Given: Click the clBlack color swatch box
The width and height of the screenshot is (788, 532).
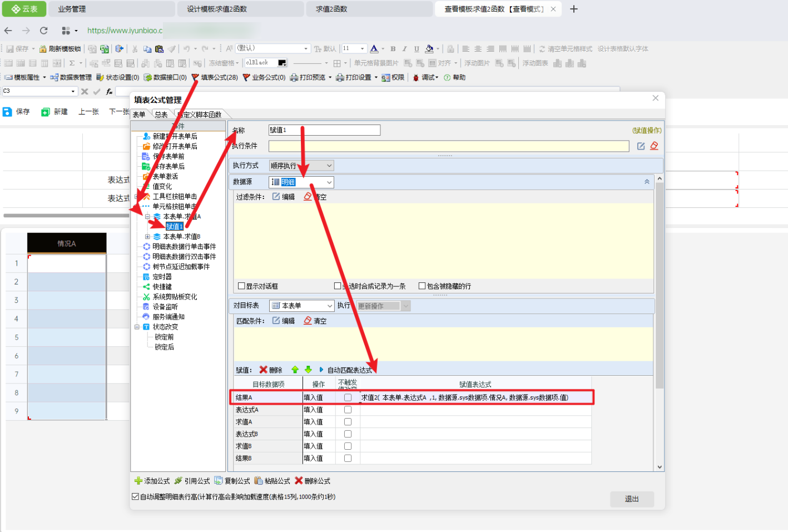Looking at the screenshot, I should pyautogui.click(x=282, y=63).
